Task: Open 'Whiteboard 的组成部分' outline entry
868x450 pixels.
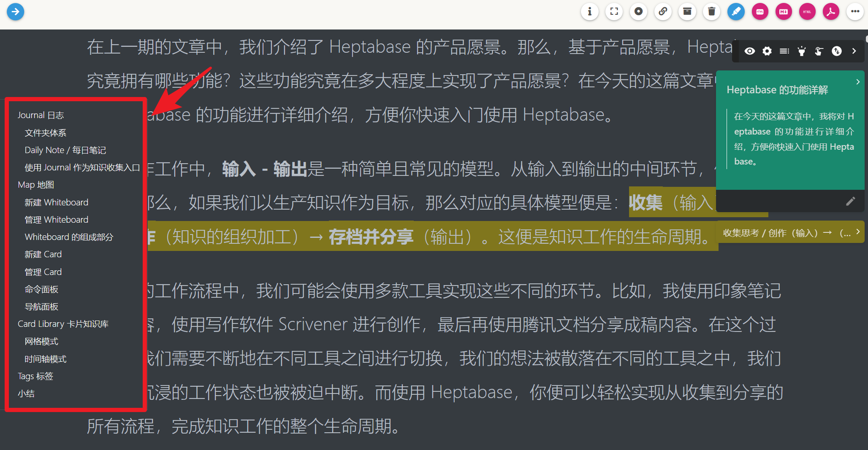Action: point(69,237)
